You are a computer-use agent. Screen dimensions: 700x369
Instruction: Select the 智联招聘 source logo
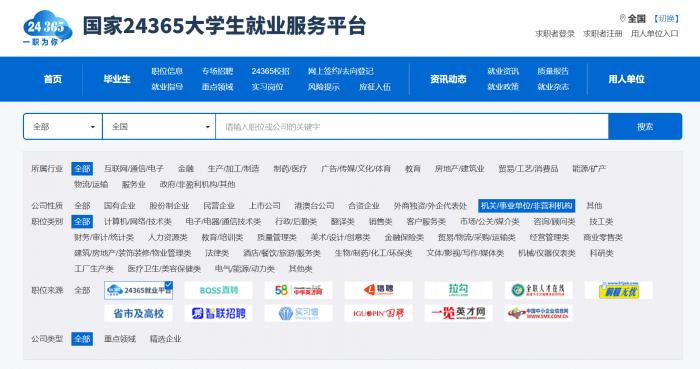pos(218,313)
